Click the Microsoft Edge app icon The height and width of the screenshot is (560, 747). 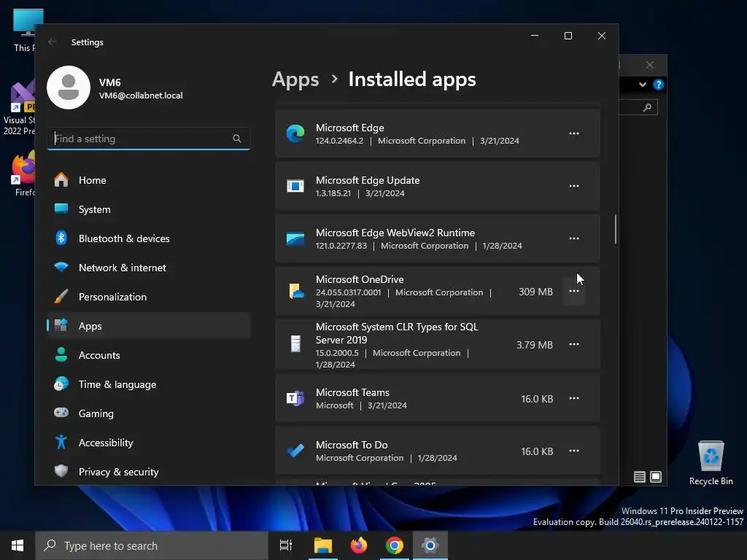(295, 133)
